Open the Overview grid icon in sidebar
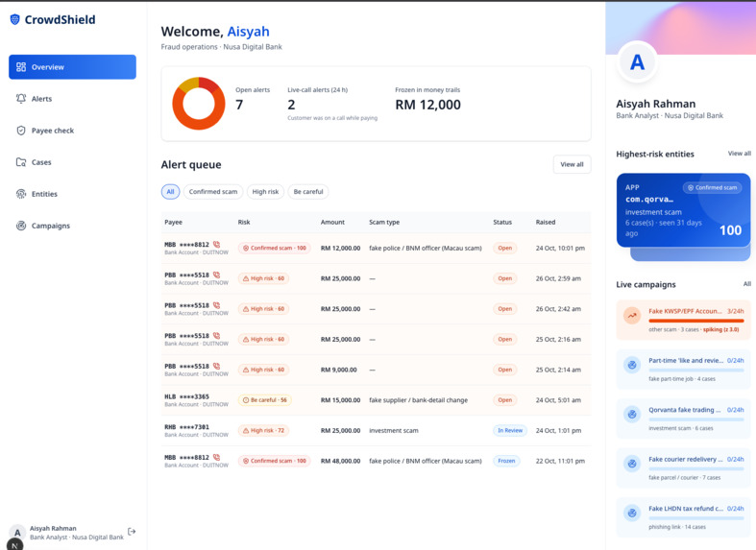 pyautogui.click(x=21, y=67)
